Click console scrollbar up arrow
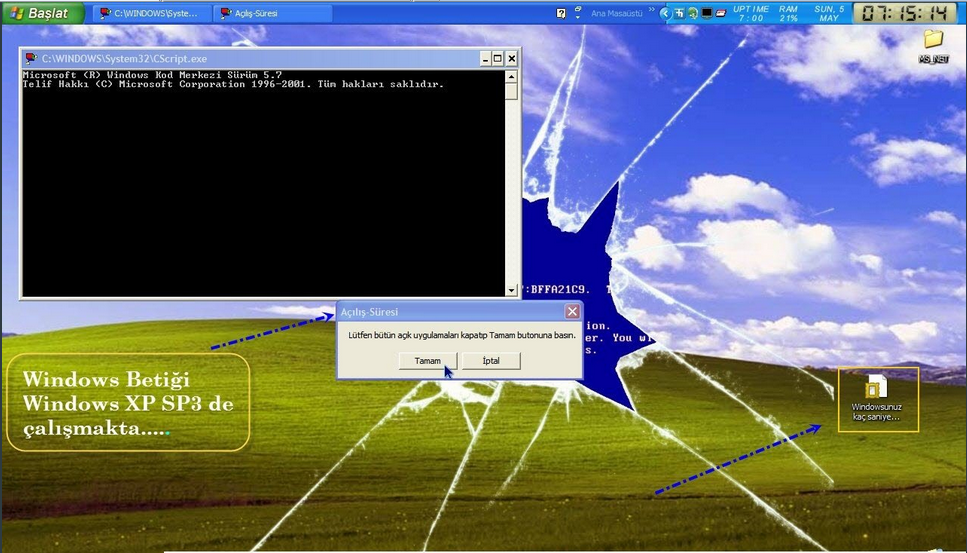Viewport: 967px width, 553px height. [511, 76]
